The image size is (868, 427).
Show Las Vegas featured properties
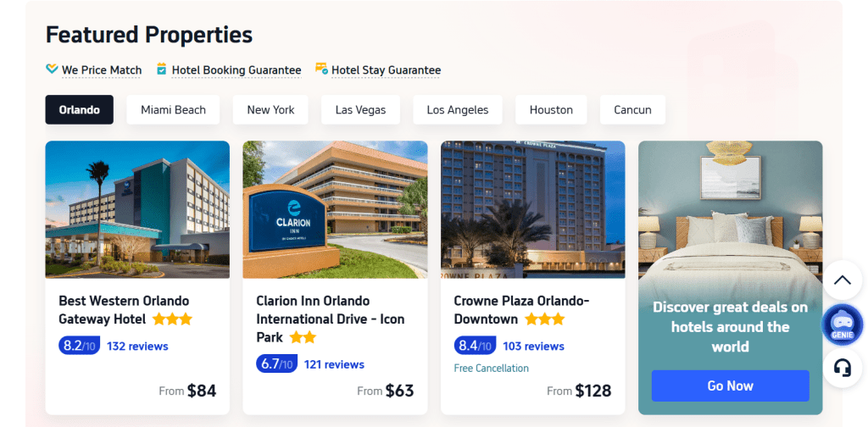click(x=360, y=110)
